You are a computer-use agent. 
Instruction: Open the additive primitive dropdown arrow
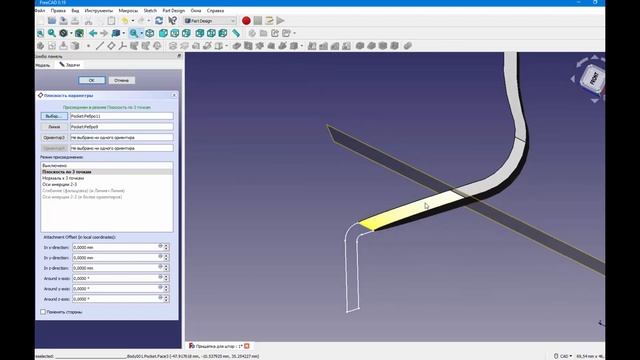click(x=227, y=46)
